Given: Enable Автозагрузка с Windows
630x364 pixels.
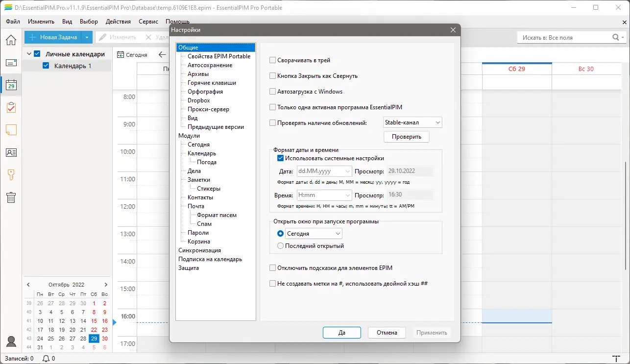Looking at the screenshot, I should click(x=273, y=92).
